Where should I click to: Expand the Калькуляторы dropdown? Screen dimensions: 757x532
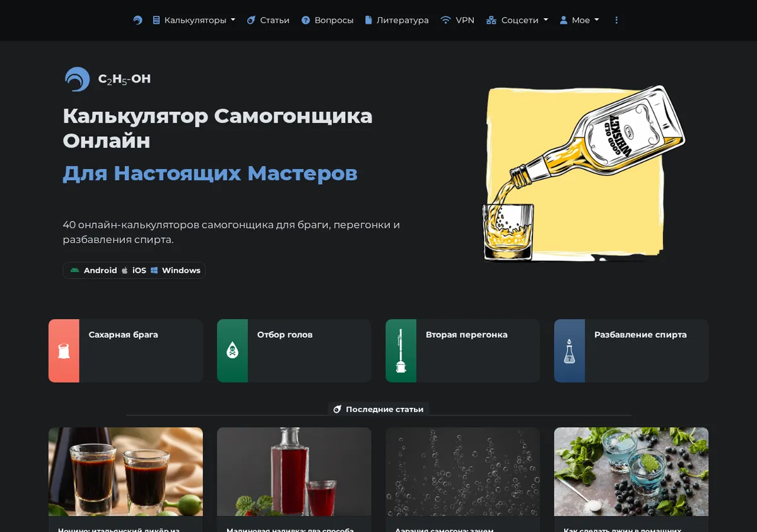tap(194, 20)
